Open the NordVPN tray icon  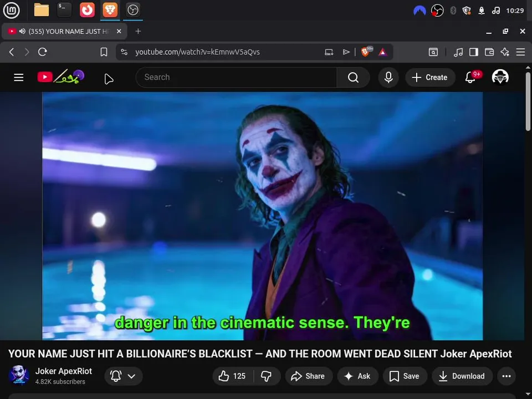pyautogui.click(x=420, y=11)
